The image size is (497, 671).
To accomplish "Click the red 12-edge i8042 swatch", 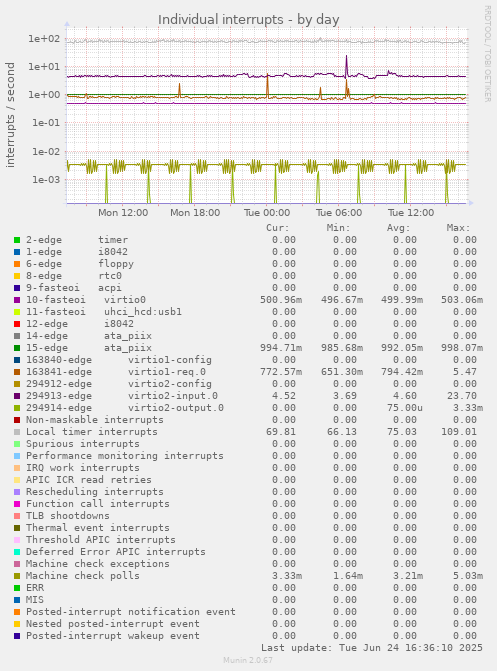I will (17, 324).
